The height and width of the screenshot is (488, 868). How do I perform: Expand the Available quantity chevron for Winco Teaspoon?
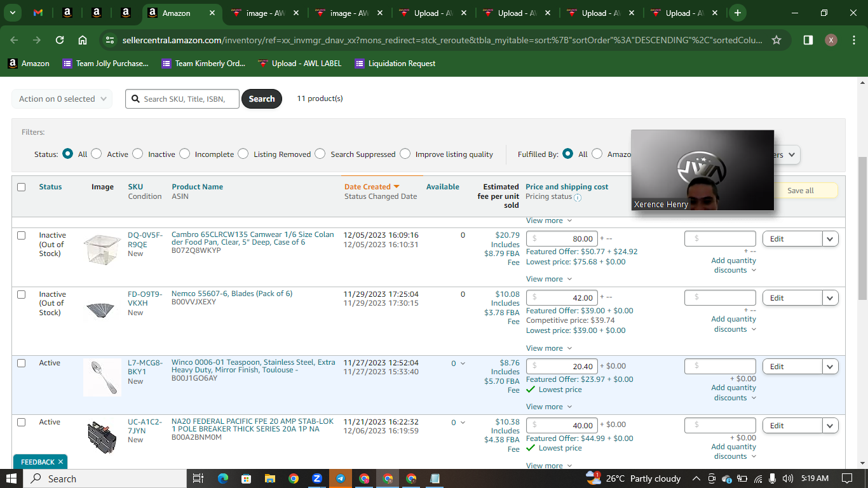[463, 363]
